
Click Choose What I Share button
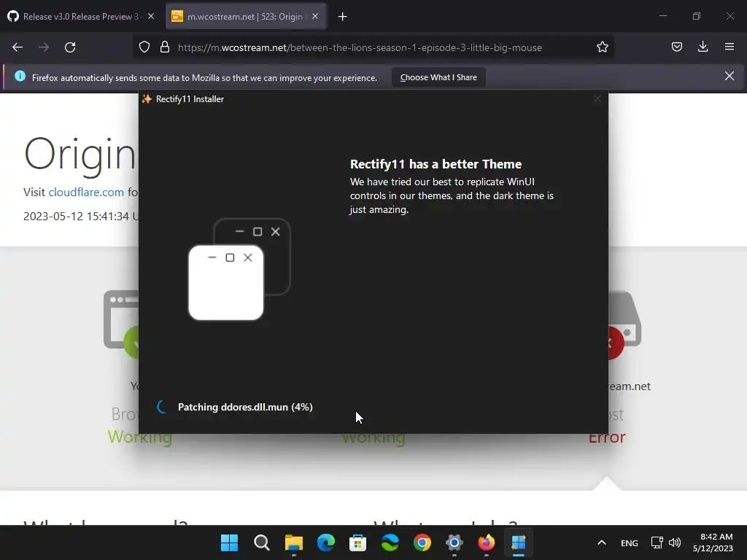[438, 77]
